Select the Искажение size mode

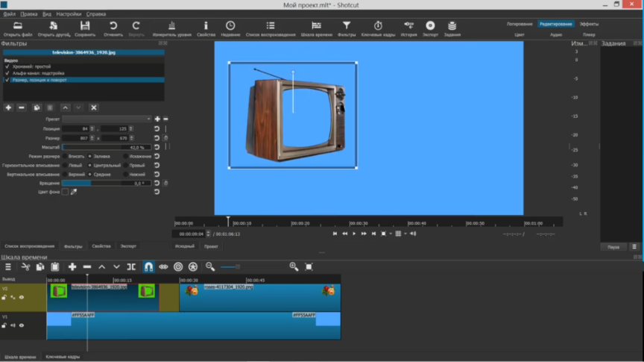coord(126,156)
